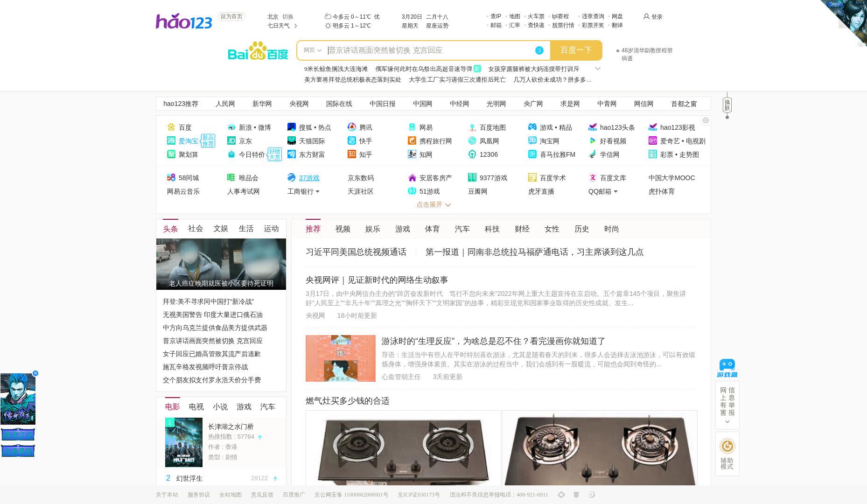
Task: Open 腾讯 icon in site grid
Action: [x=352, y=127]
